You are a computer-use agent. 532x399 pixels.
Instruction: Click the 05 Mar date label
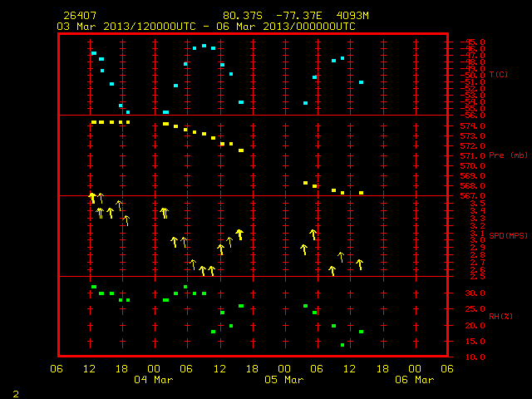tap(284, 380)
